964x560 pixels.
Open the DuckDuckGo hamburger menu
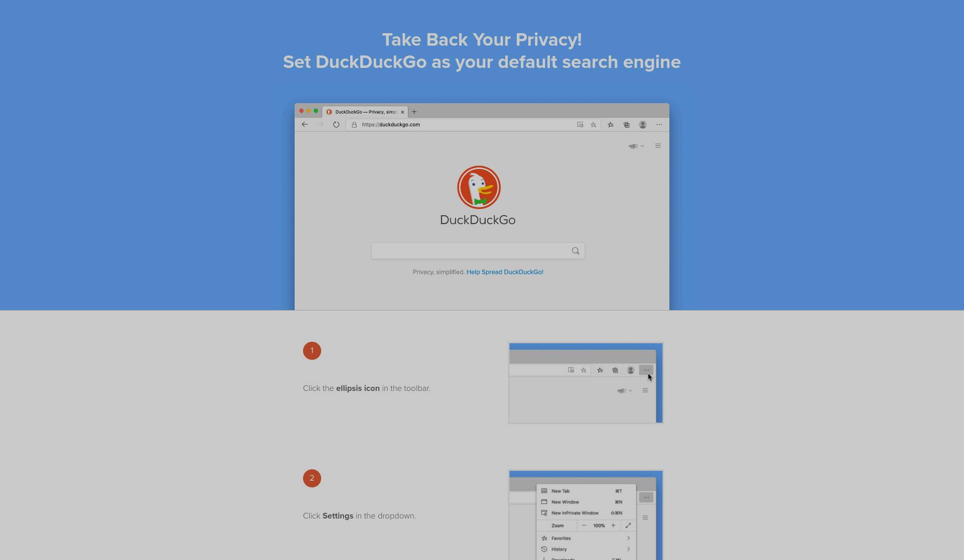pyautogui.click(x=658, y=146)
